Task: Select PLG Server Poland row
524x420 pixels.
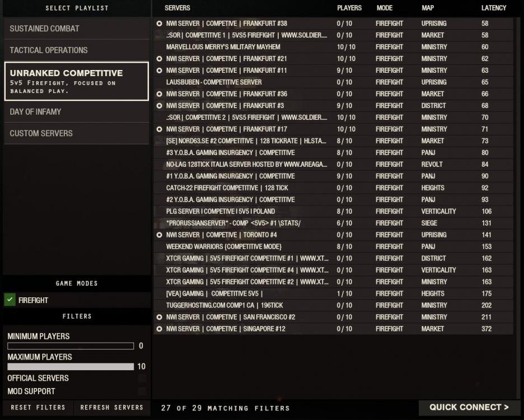Action: [x=333, y=211]
